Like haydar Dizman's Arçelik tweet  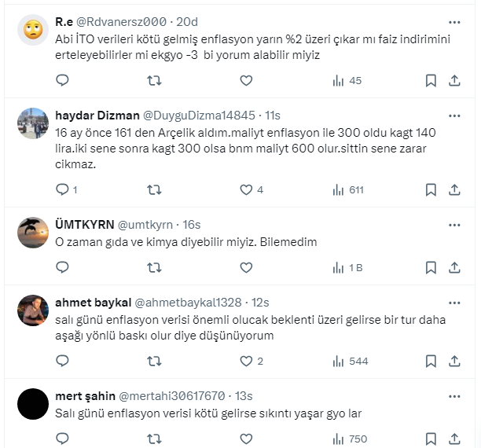pyautogui.click(x=246, y=189)
